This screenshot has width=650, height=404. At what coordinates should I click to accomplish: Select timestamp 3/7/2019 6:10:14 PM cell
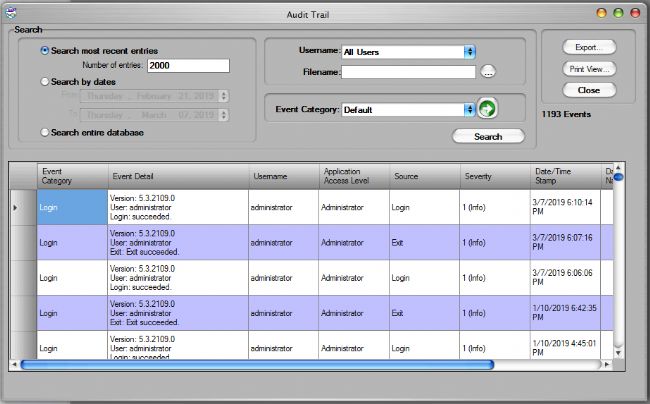(565, 207)
